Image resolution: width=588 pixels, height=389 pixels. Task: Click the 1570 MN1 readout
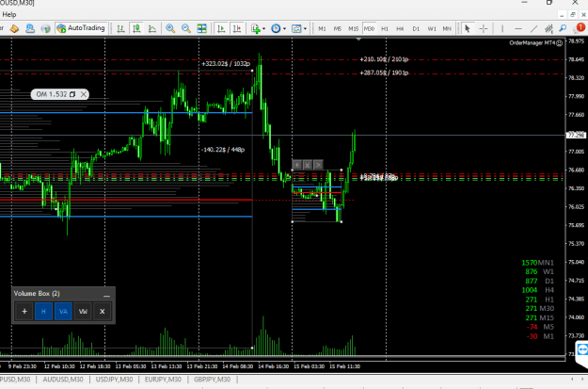coord(538,263)
